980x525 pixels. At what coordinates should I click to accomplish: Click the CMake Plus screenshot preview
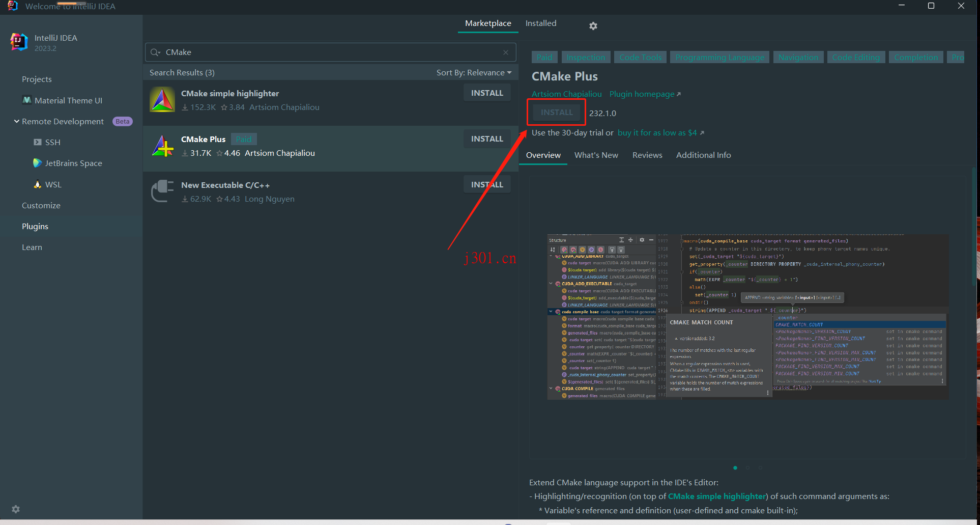[x=748, y=317]
